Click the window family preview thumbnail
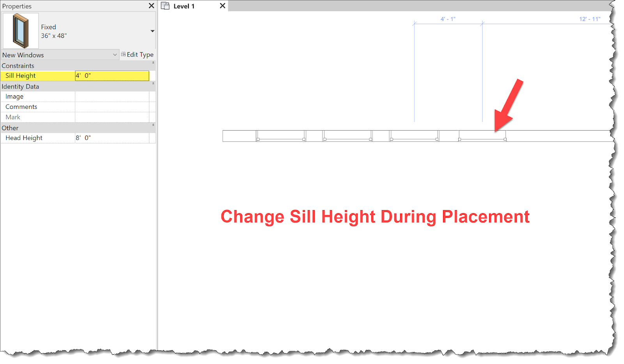Viewport: 624px width, 364px height. coord(20,30)
